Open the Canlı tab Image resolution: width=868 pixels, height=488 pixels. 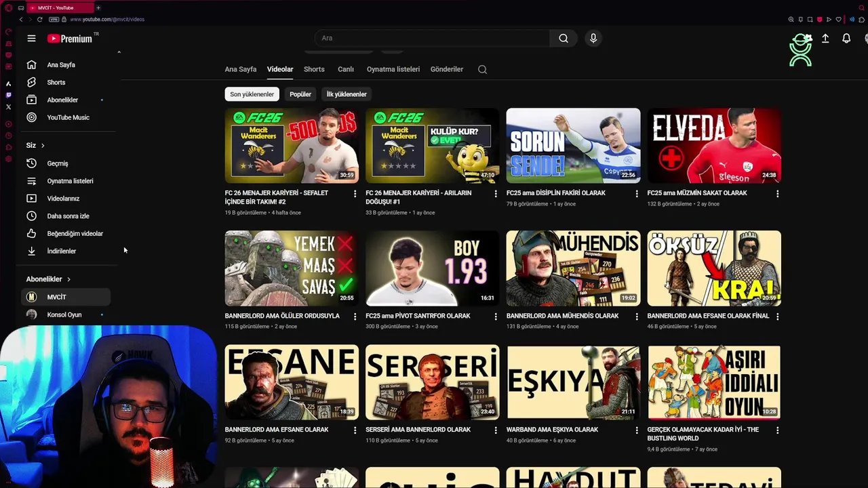[x=346, y=69]
